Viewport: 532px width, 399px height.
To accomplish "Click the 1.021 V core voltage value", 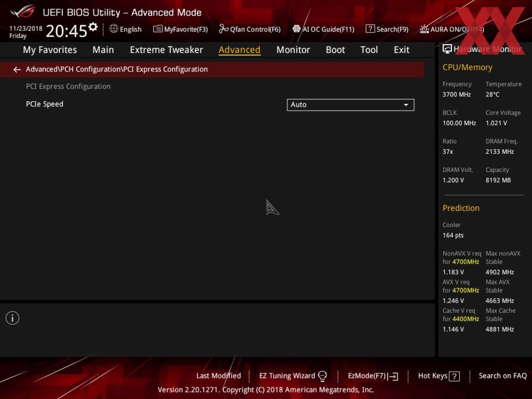I will click(x=496, y=123).
